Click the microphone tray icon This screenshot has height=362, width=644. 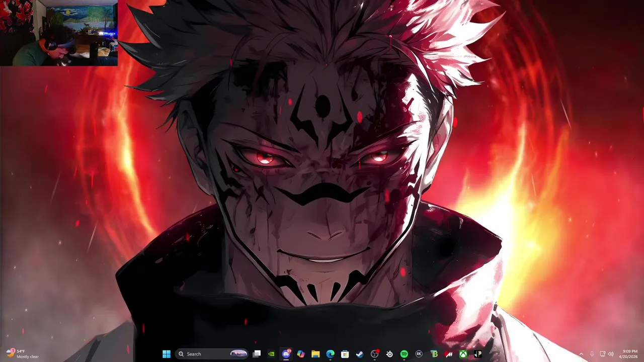(592, 354)
